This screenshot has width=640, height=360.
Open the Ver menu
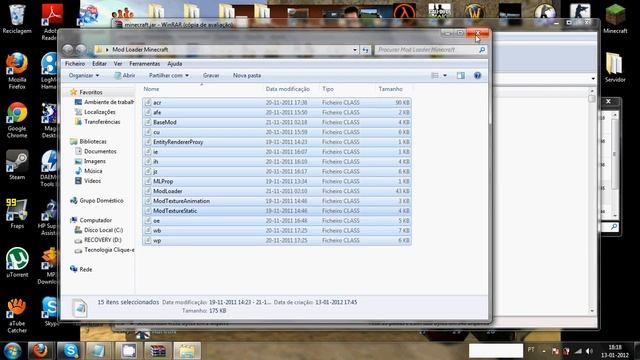118,64
